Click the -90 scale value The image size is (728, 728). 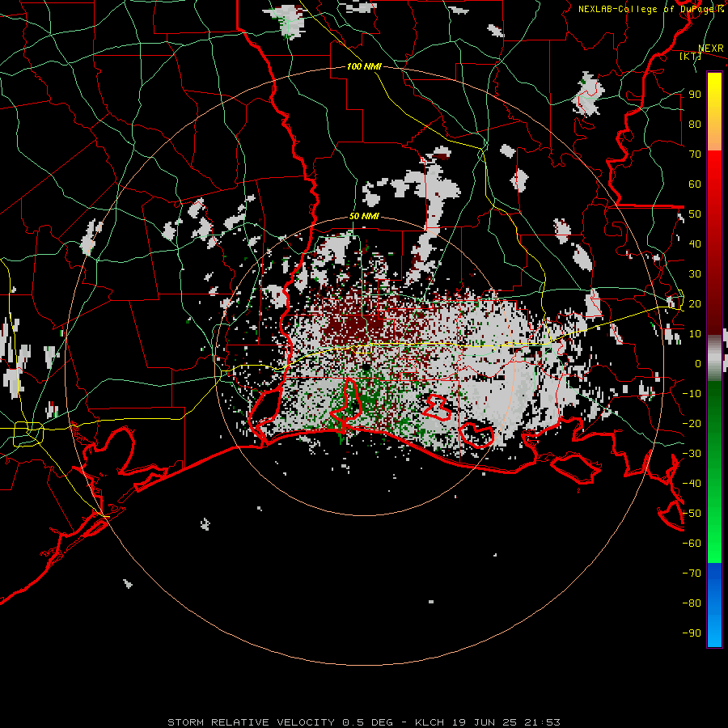click(x=692, y=633)
